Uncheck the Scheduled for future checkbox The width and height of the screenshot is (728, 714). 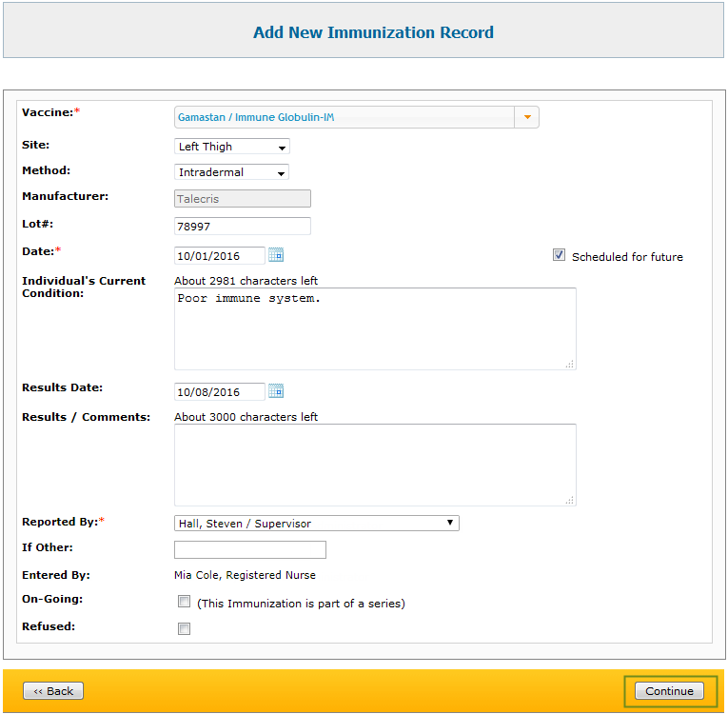point(559,255)
